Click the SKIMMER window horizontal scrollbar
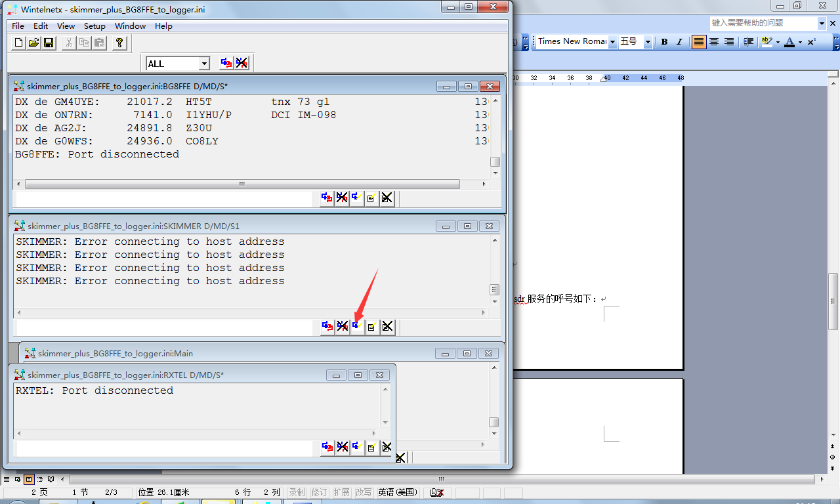840x504 pixels. [252, 312]
